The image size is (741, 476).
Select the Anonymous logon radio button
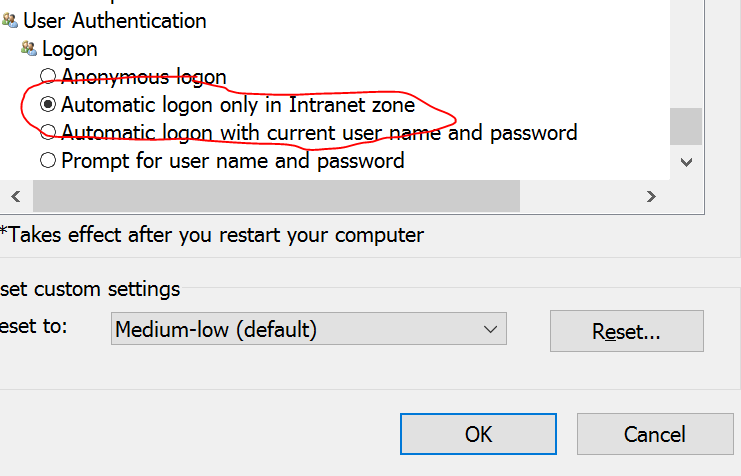click(x=47, y=76)
